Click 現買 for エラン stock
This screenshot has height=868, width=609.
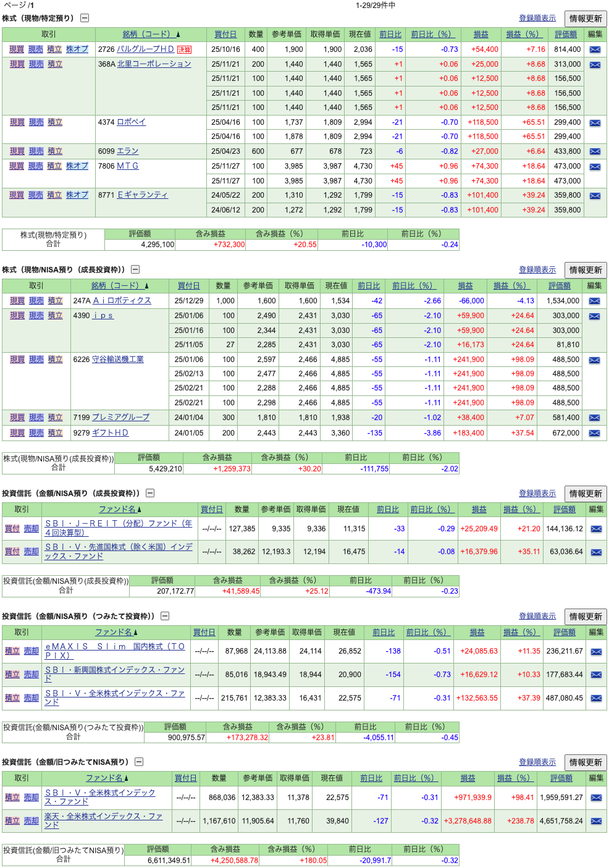pos(17,151)
